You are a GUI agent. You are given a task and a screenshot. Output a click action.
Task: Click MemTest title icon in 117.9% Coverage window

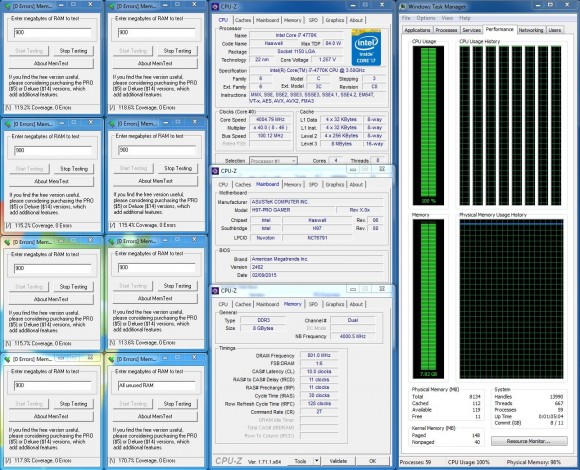7,359
